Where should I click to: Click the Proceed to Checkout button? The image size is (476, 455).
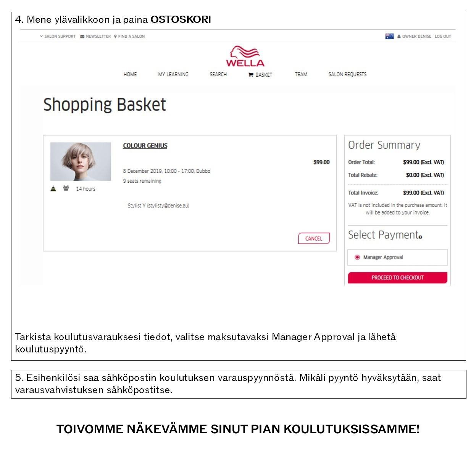click(x=397, y=278)
